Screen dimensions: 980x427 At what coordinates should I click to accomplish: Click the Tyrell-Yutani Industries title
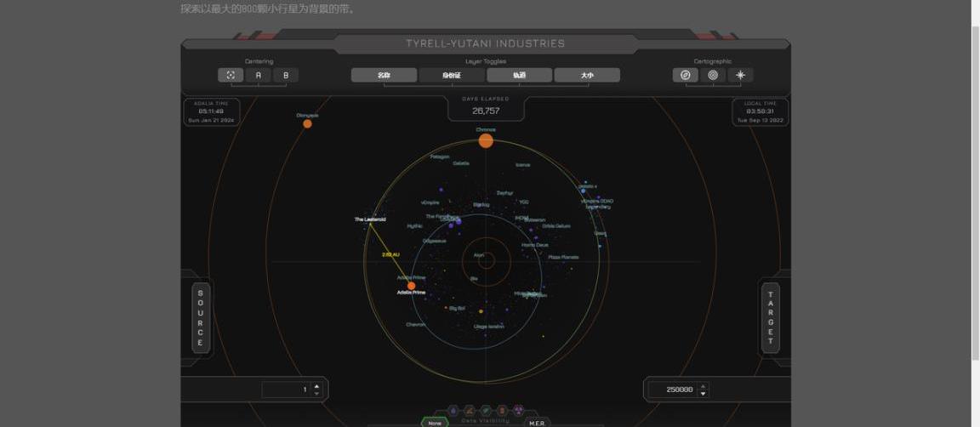coord(486,43)
